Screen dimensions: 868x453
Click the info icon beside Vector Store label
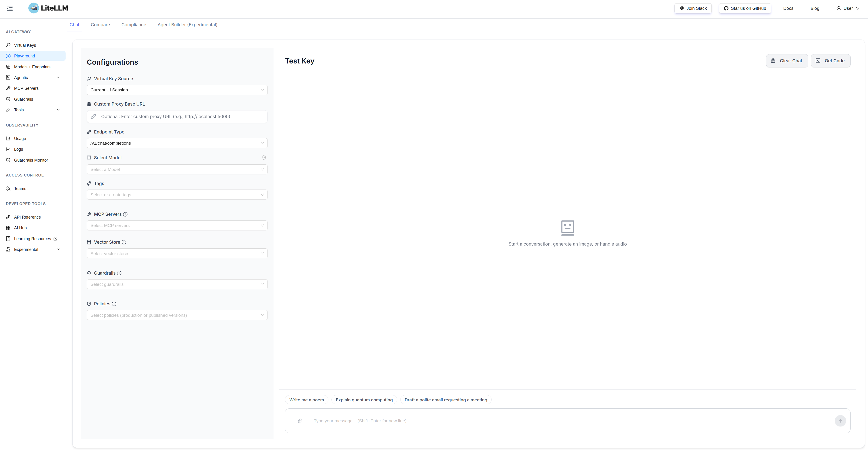pyautogui.click(x=124, y=242)
